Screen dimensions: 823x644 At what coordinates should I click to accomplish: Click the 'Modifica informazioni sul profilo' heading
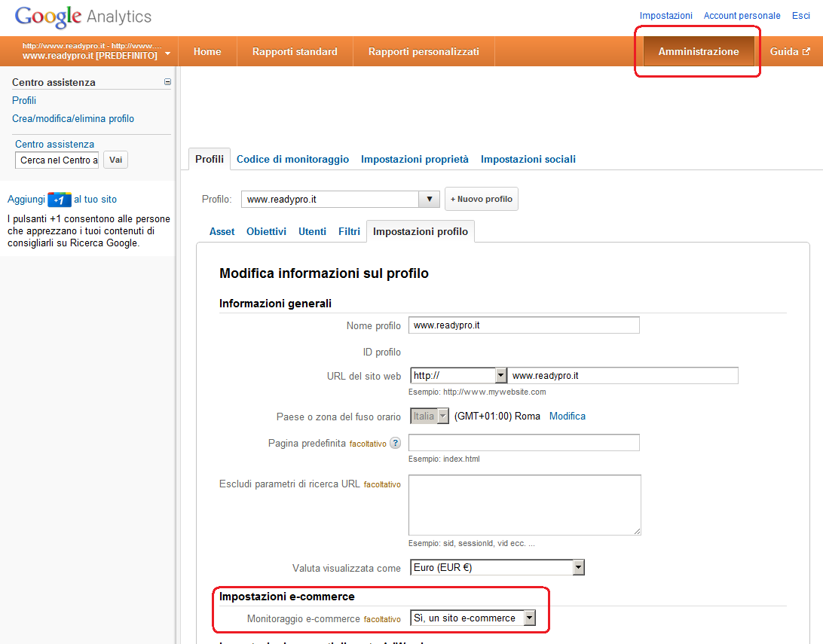click(324, 273)
